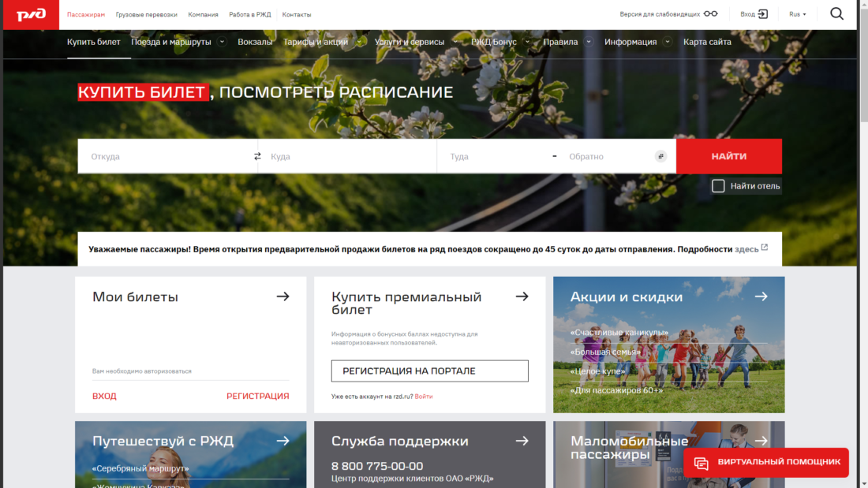Click the chat icon in Виртуальный помощник button
Screen dimensions: 868x488
coord(702,463)
